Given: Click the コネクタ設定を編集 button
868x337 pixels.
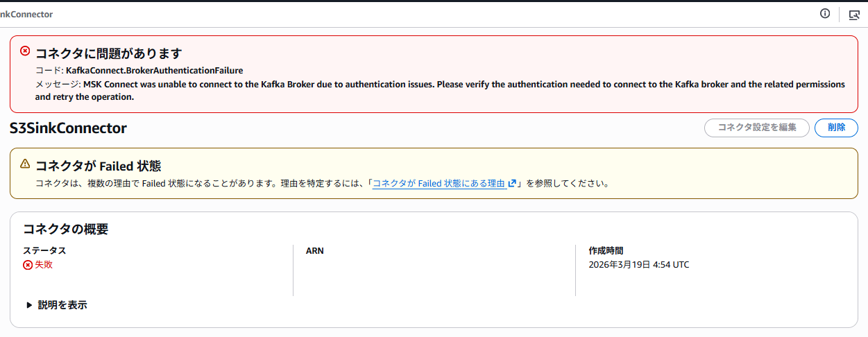Looking at the screenshot, I should tap(756, 128).
